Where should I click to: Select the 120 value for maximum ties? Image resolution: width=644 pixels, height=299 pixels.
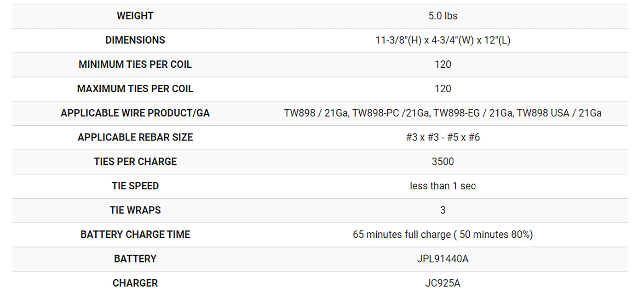point(443,88)
